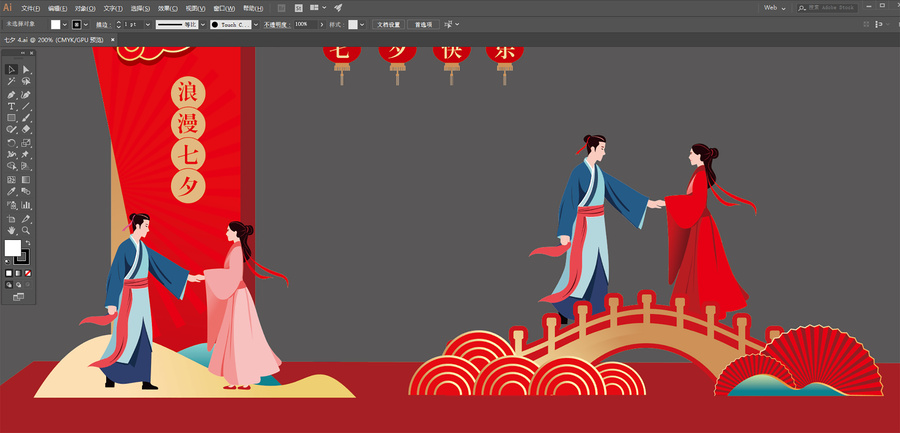The height and width of the screenshot is (433, 900).
Task: Select the Curvature tool
Action: [26, 94]
